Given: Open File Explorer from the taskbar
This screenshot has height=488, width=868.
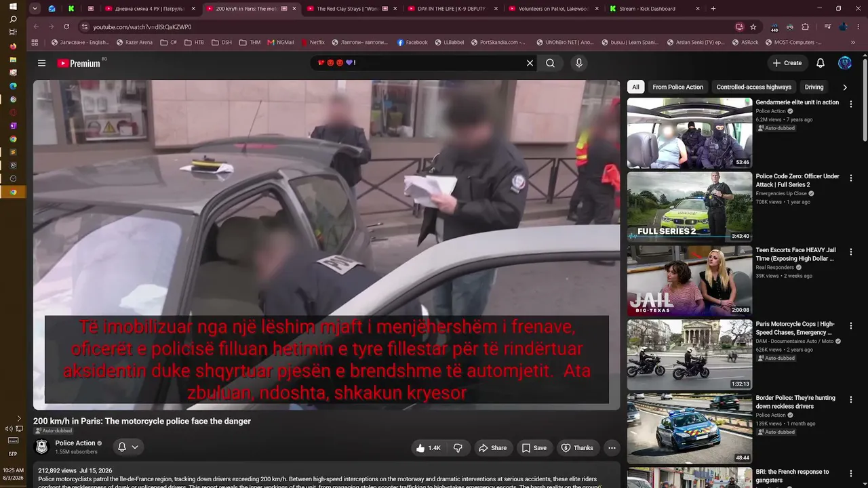Looking at the screenshot, I should coord(13,60).
